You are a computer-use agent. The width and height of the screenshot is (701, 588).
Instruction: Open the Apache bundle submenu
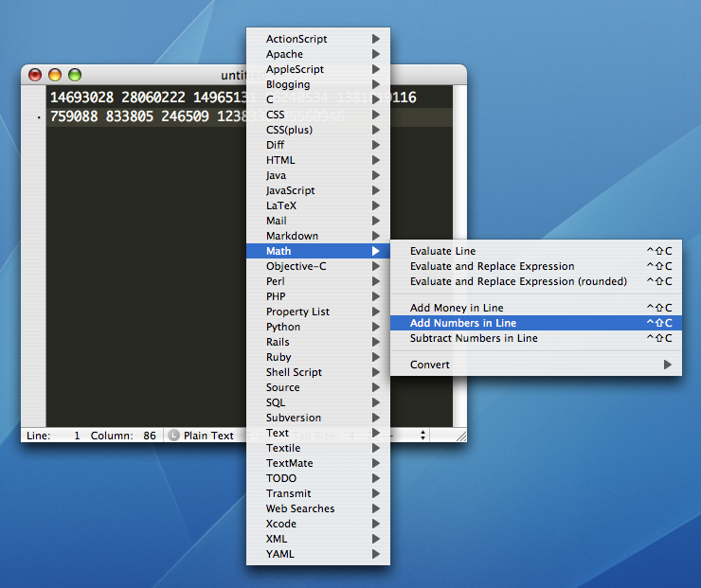coord(318,54)
